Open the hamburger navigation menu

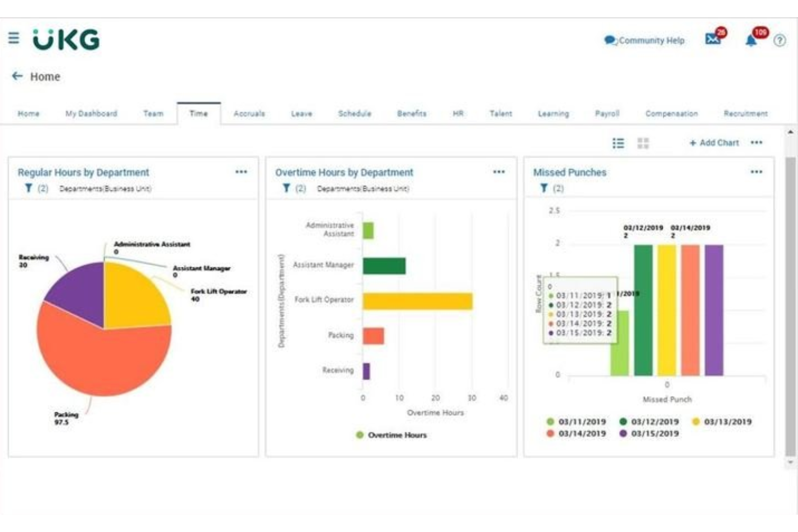click(13, 38)
